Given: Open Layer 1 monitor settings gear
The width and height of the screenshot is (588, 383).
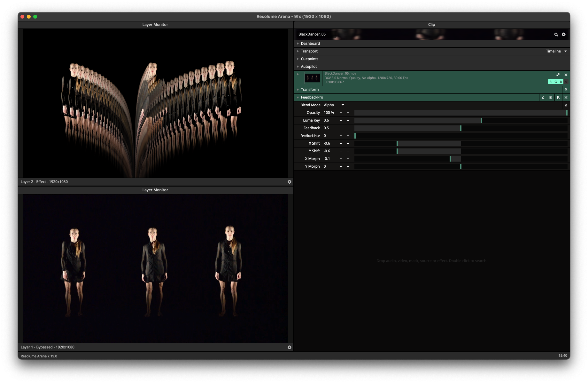Looking at the screenshot, I should click(290, 347).
